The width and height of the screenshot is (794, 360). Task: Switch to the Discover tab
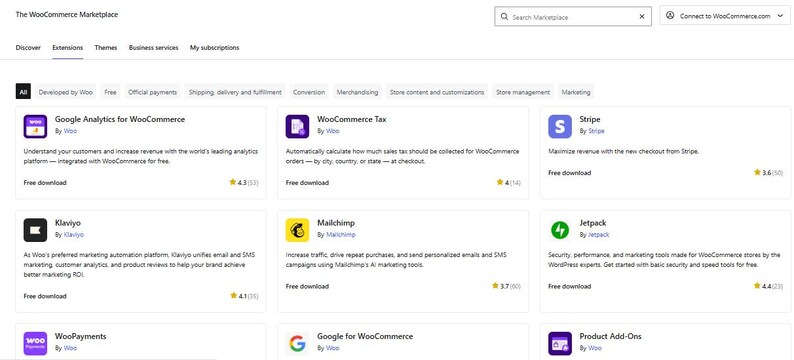pos(28,48)
